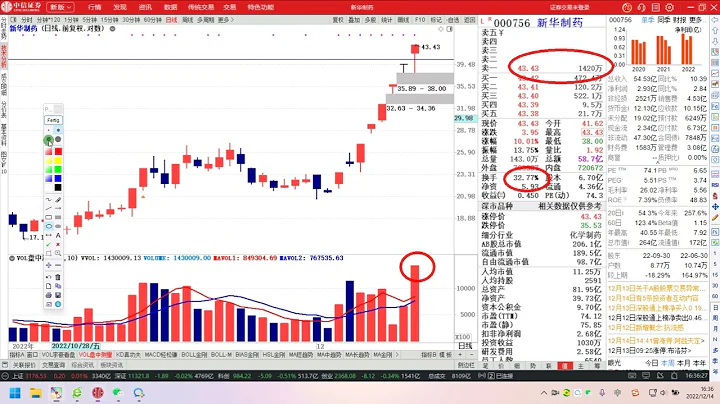Select the MACD轻松赚 indicator tab

click(x=161, y=355)
